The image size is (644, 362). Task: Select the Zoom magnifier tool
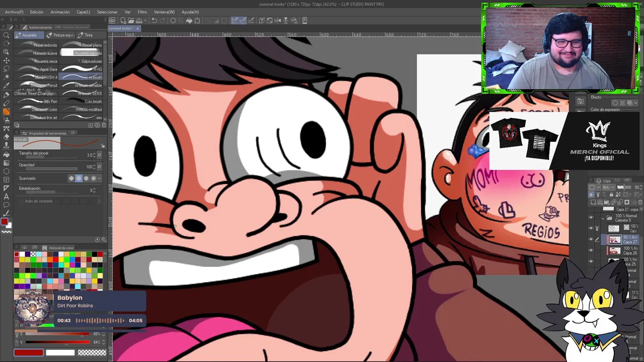(x=6, y=35)
